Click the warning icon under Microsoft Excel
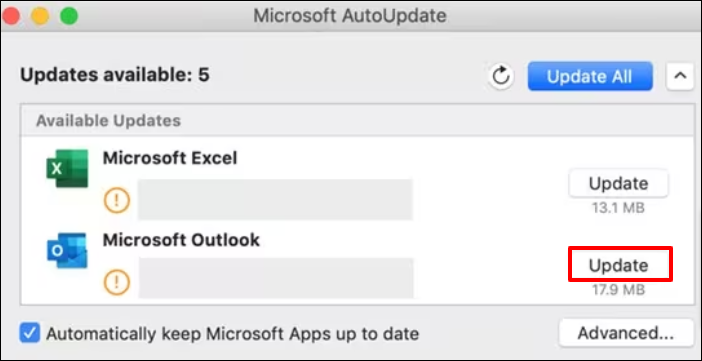 coord(117,201)
